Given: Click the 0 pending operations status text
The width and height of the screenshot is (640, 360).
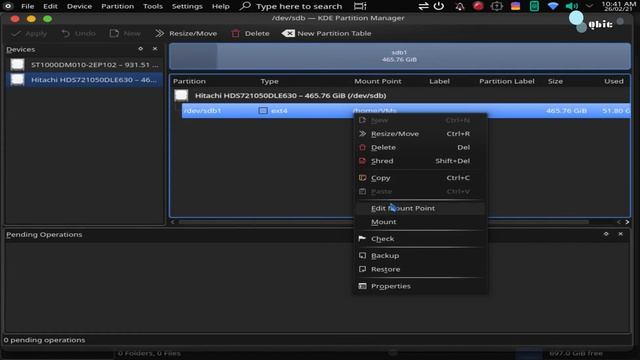Looking at the screenshot, I should pos(44,340).
